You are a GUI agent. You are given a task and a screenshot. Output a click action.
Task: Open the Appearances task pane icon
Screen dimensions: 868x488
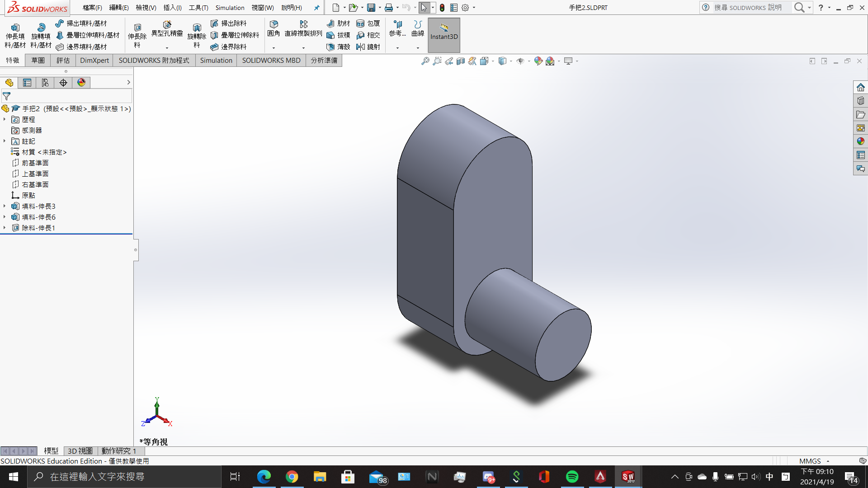click(860, 141)
